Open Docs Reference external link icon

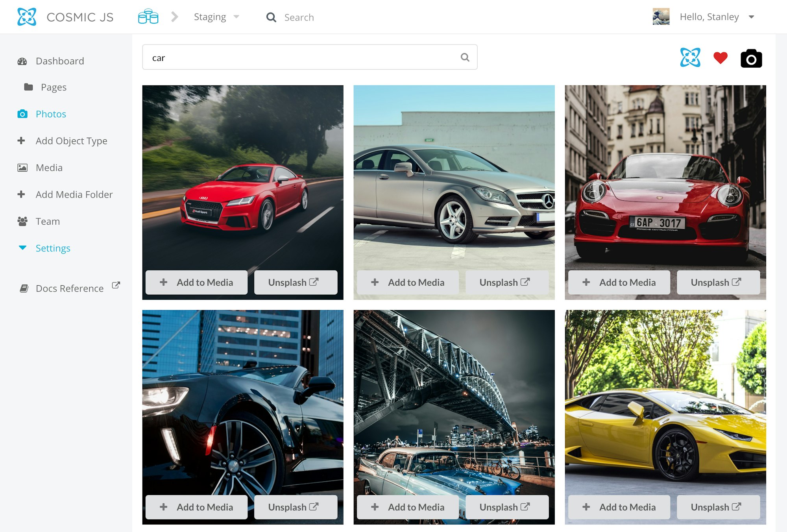coord(116,285)
